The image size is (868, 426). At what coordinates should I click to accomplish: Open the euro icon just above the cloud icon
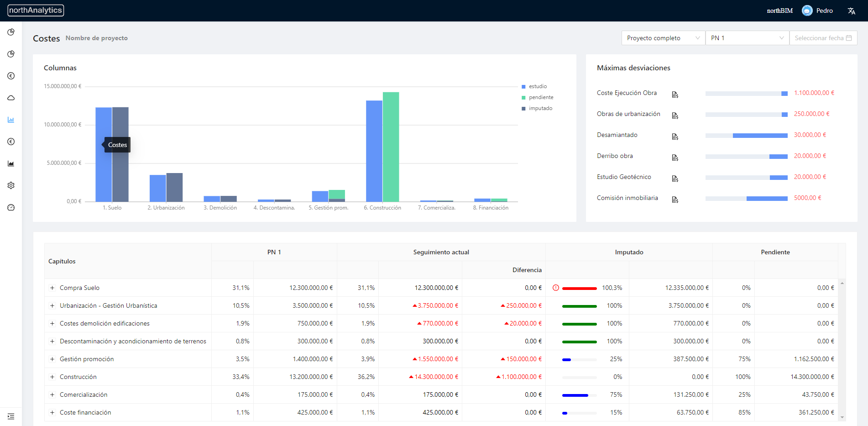tap(11, 76)
